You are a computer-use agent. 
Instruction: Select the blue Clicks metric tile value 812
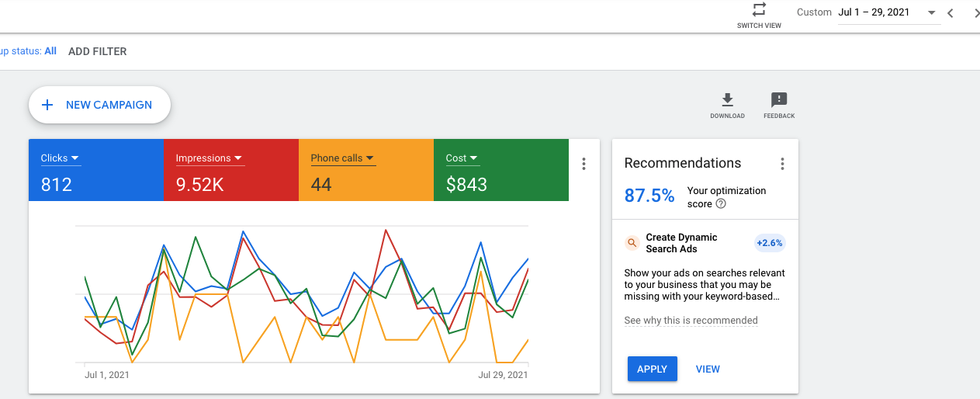[x=56, y=184]
